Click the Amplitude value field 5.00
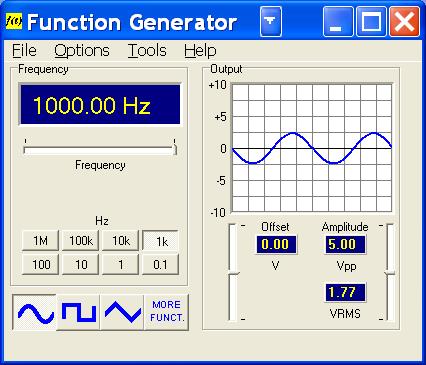426x365 pixels. click(345, 244)
